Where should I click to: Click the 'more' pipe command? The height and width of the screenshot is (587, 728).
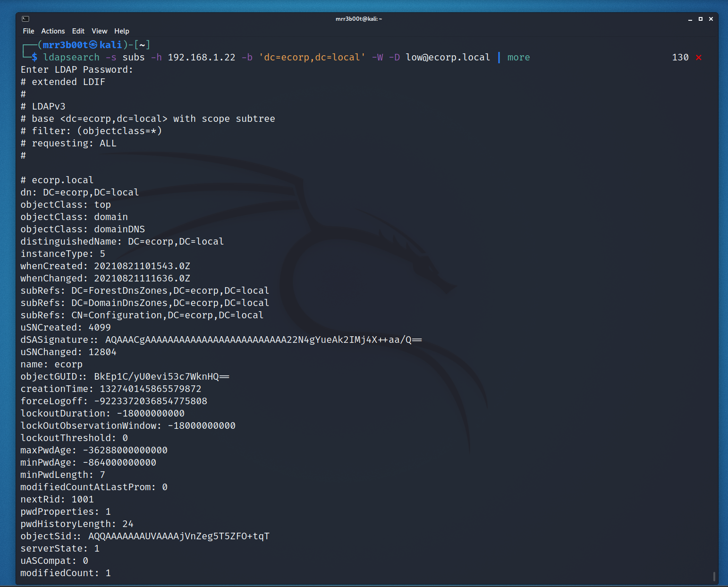click(519, 57)
